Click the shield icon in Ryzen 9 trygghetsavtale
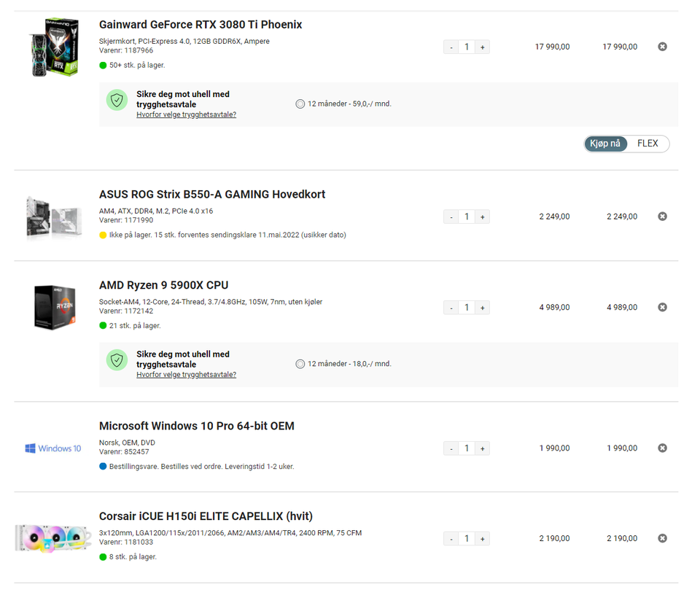This screenshot has width=700, height=595. [117, 360]
